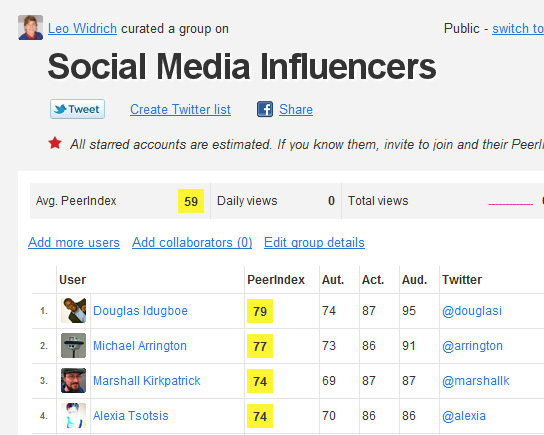
Task: Open @alexia Twitter link
Action: 464,416
